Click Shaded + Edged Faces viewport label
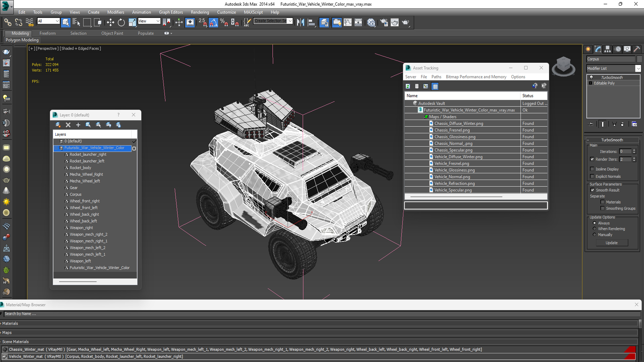The image size is (644, 362). pyautogui.click(x=80, y=48)
